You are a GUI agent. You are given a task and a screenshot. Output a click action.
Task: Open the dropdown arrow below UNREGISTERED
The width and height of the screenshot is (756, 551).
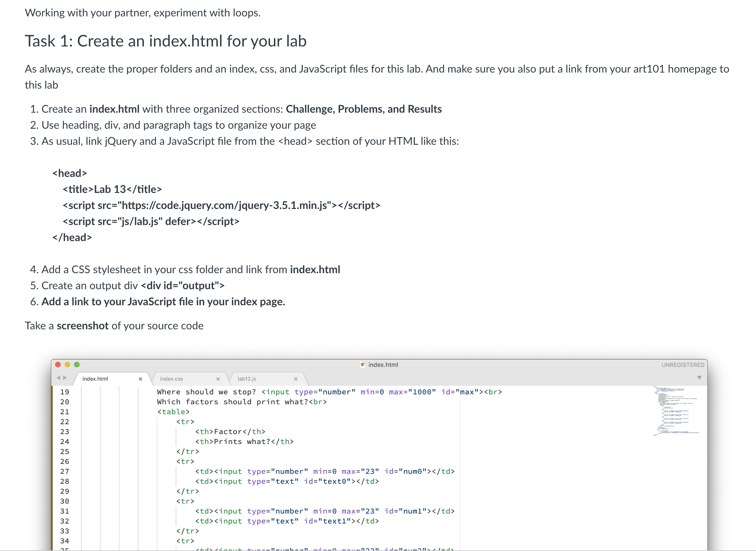click(699, 377)
